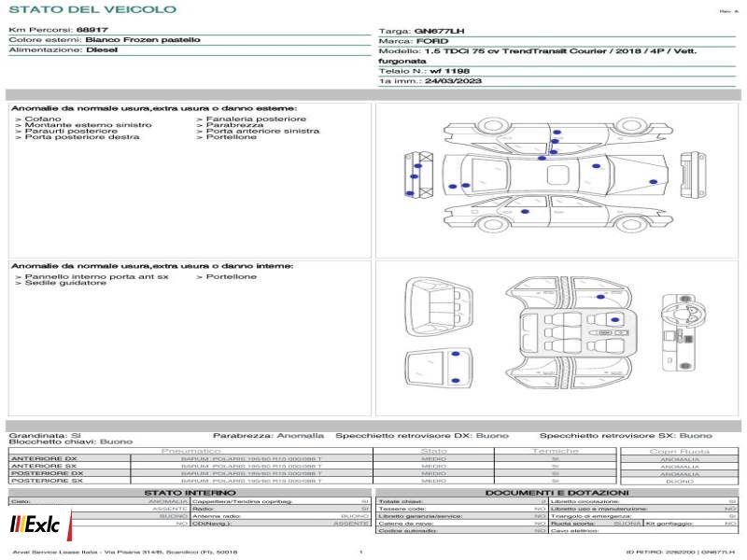This screenshot has width=747, height=560.
Task: Click the blue marker on the driver seat
Action: (x=615, y=320)
